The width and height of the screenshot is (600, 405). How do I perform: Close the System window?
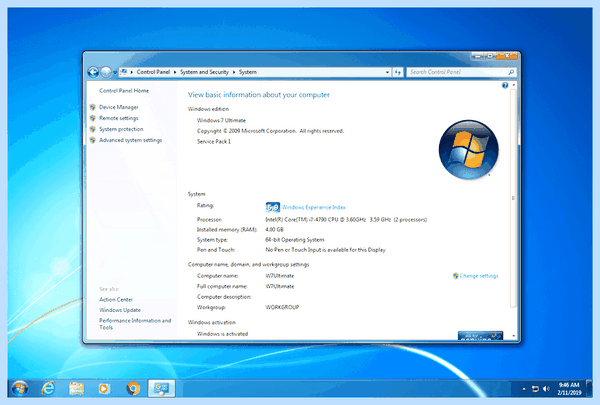(x=507, y=56)
